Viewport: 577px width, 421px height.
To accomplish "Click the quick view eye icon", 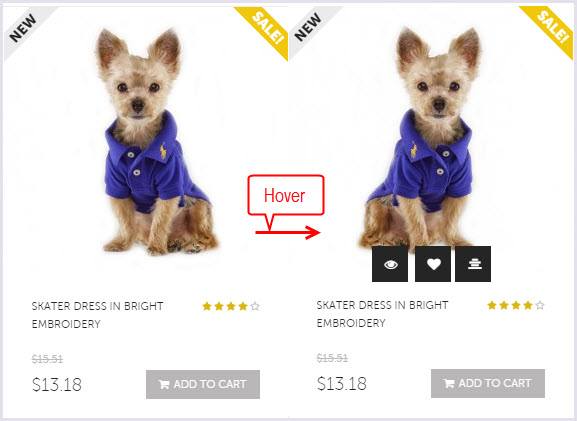I will click(390, 264).
